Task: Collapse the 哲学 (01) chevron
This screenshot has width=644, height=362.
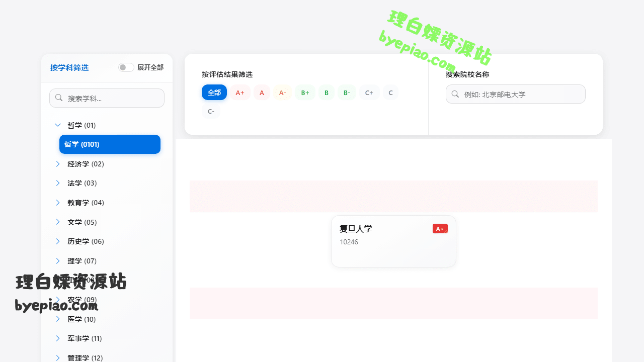Action: coord(58,125)
